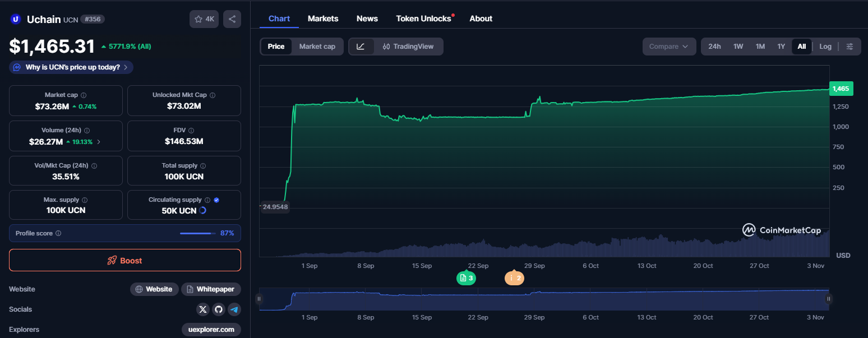Open the chart settings sliders icon
Viewport: 868px width, 338px height.
click(850, 47)
